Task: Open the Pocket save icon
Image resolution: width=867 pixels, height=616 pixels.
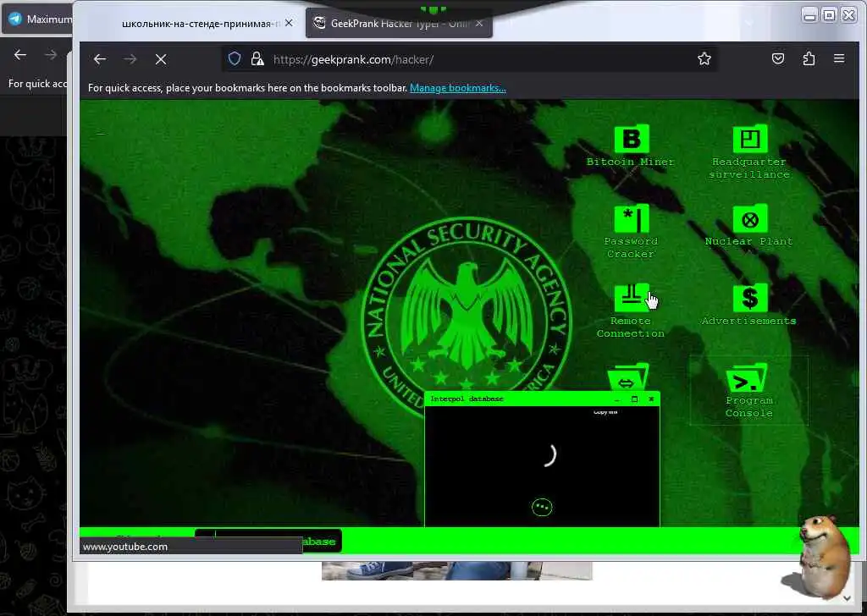Action: pyautogui.click(x=778, y=58)
